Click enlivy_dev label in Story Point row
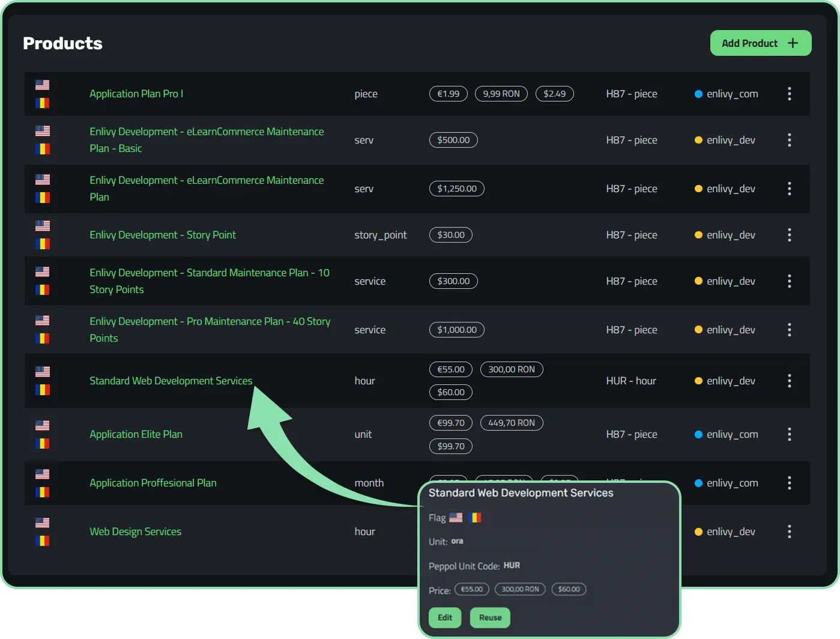The width and height of the screenshot is (840, 639). point(731,235)
